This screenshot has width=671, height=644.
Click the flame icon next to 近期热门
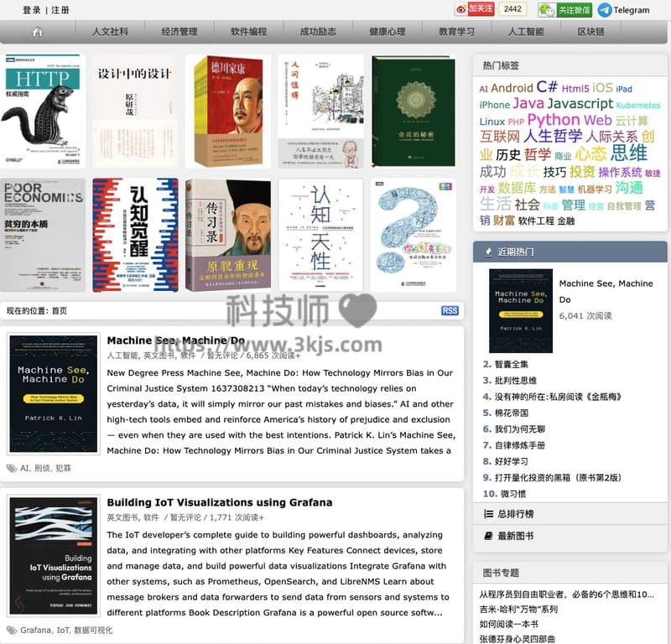pos(488,252)
